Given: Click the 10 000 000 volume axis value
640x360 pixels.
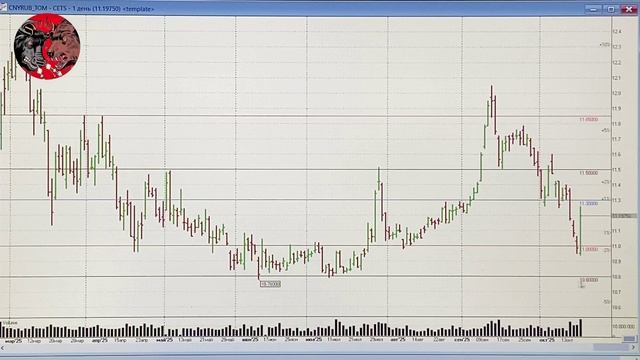Looking at the screenshot, I should [x=624, y=327].
